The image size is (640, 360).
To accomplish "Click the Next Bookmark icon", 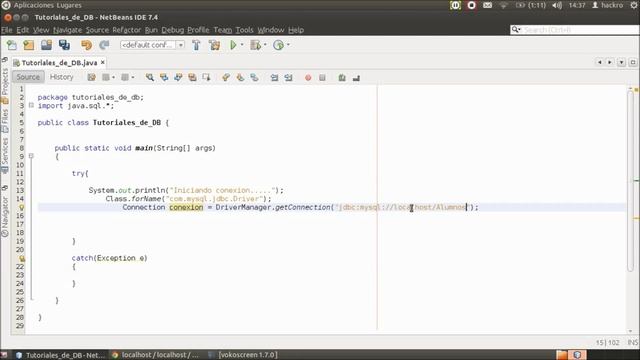I will [240, 78].
